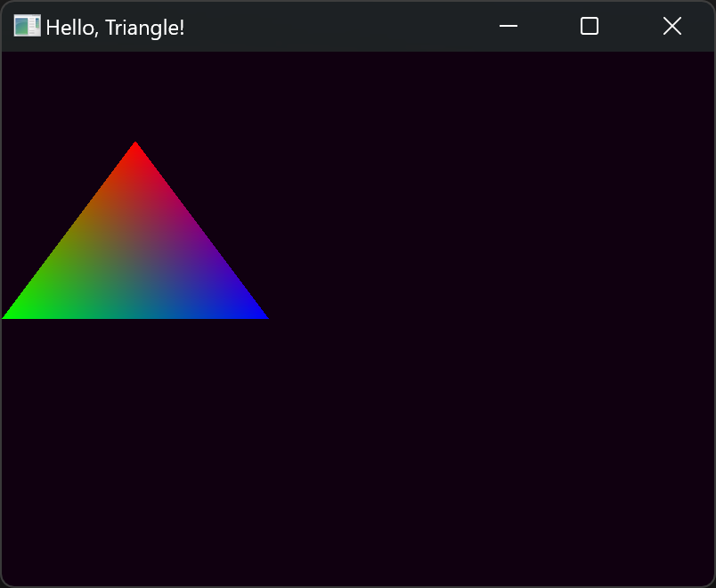
Task: Maximize the Hello, Triangle! window
Action: point(590,27)
